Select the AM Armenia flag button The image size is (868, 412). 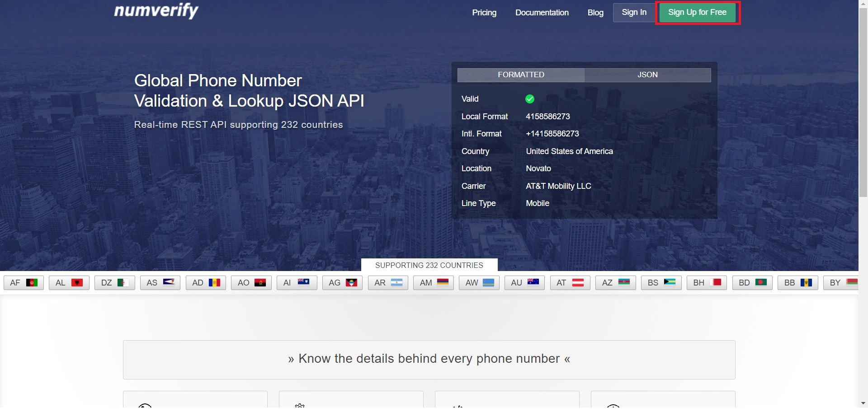coord(434,283)
